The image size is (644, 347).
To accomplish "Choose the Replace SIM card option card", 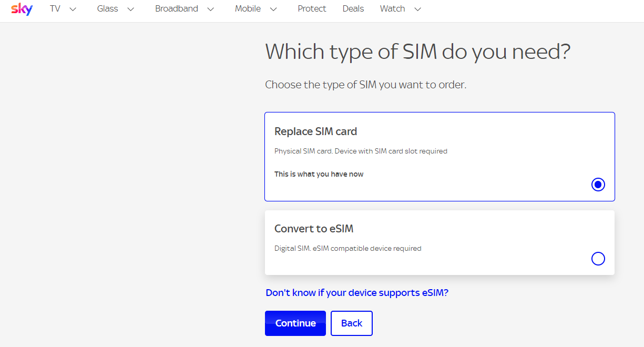I will pyautogui.click(x=439, y=157).
